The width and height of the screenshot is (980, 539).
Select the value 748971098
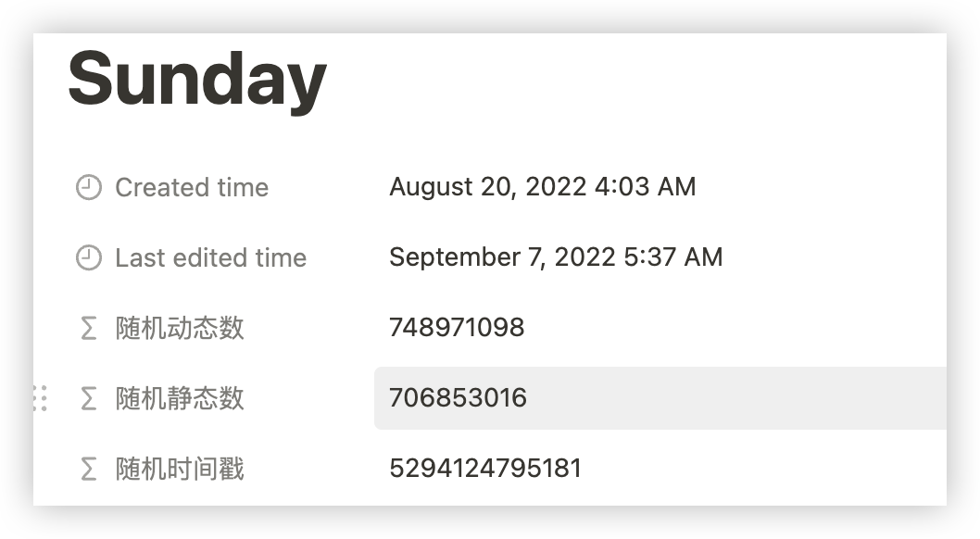coord(457,328)
